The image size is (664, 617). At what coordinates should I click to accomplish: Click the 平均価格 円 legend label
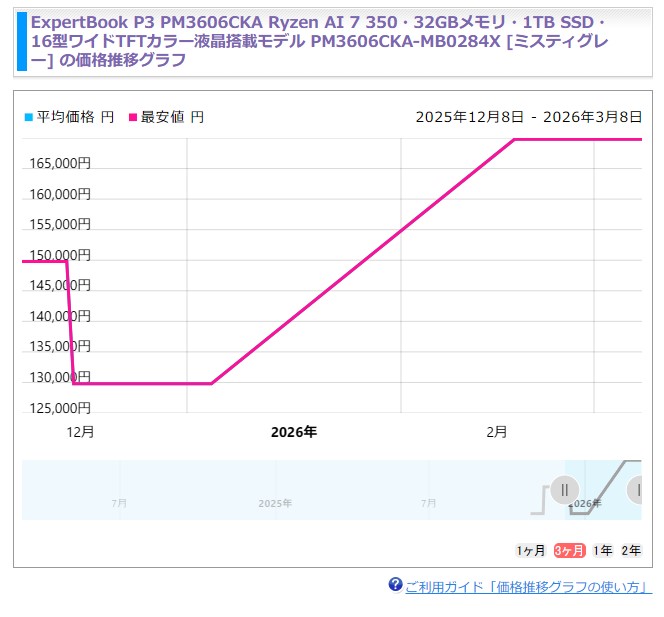click(75, 117)
